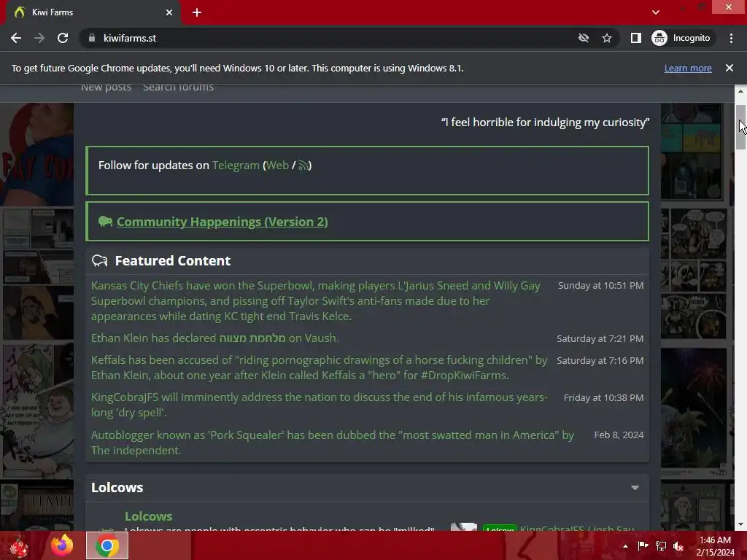Click the Chrome taskbar icon
This screenshot has width=747, height=560.
tap(107, 545)
